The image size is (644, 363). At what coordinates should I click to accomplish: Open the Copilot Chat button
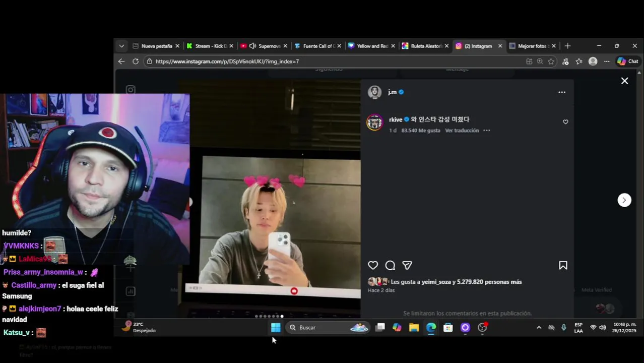(628, 61)
